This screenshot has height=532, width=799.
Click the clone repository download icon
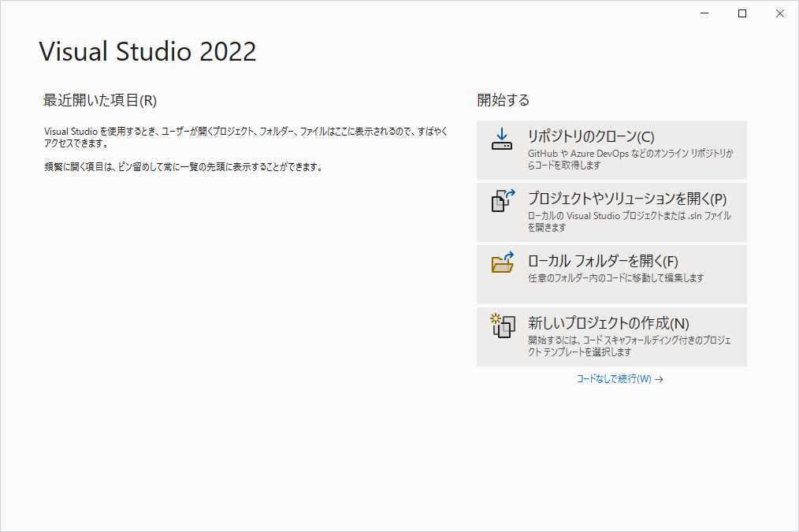coord(502,140)
